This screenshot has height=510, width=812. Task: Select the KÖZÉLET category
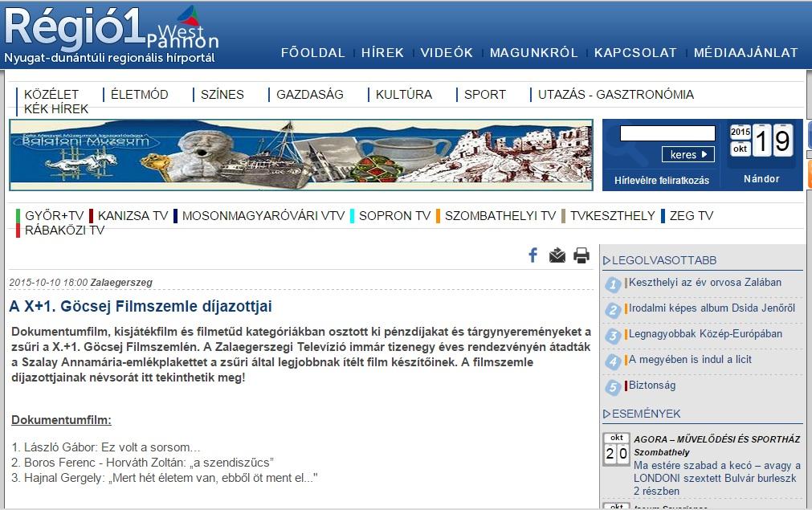(x=51, y=95)
